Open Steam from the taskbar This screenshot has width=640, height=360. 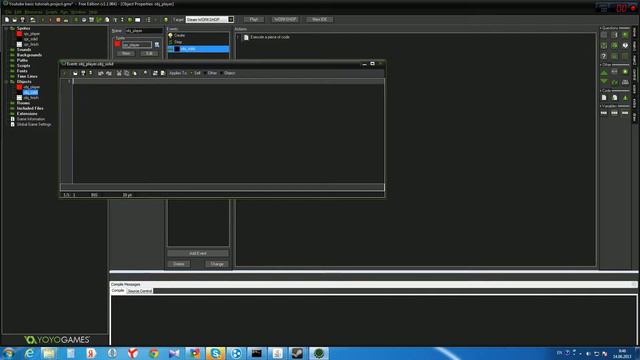298,353
